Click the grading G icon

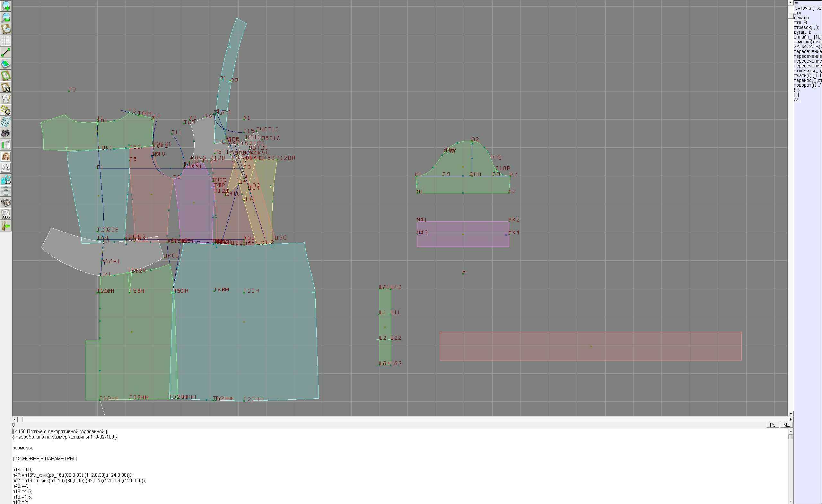tap(6, 110)
